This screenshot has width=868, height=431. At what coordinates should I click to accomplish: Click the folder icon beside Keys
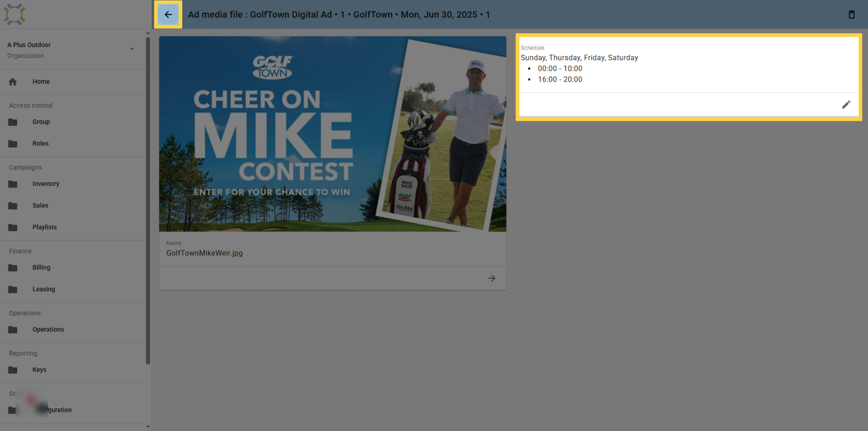tap(13, 370)
